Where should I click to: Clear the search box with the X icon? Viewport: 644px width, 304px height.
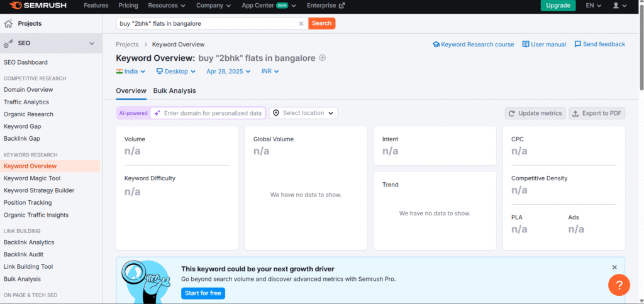point(301,24)
